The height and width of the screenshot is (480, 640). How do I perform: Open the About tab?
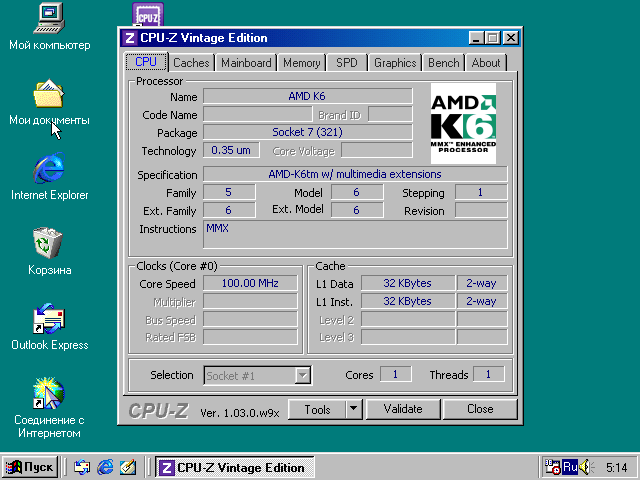click(x=486, y=63)
